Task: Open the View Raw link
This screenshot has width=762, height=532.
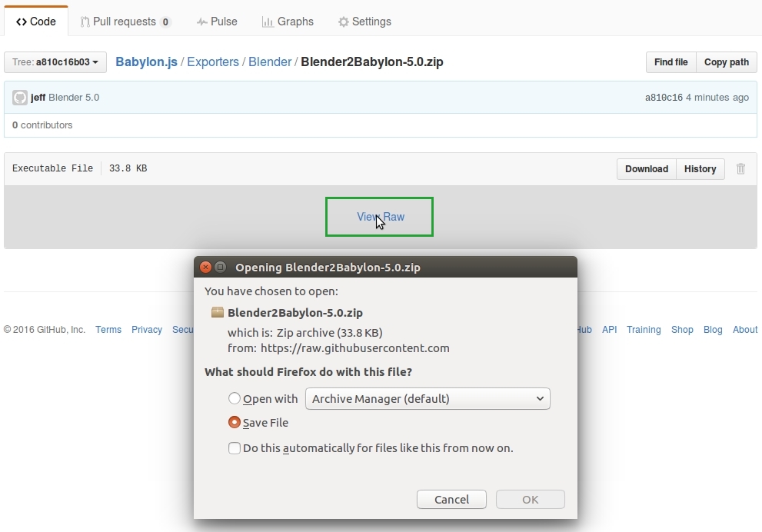Action: (x=381, y=217)
